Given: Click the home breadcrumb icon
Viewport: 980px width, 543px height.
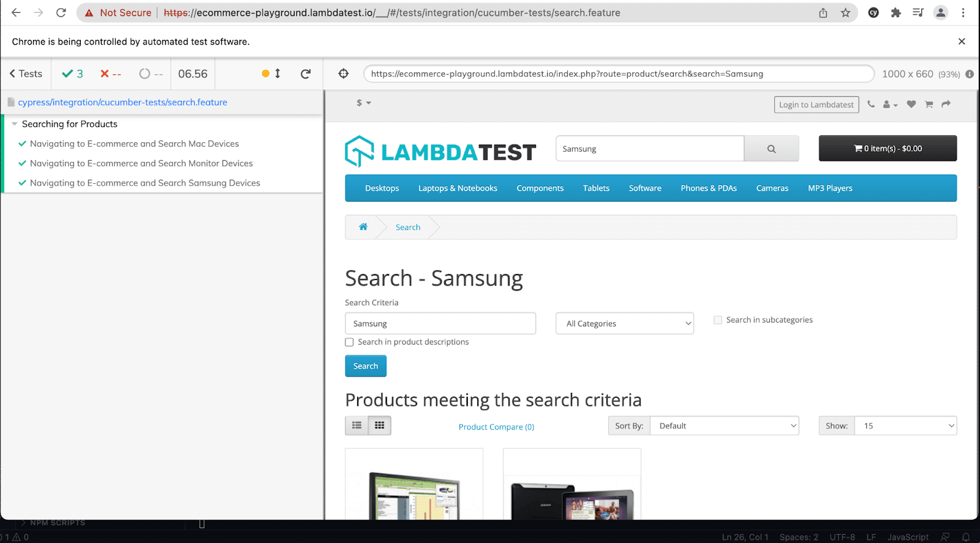Looking at the screenshot, I should [363, 227].
